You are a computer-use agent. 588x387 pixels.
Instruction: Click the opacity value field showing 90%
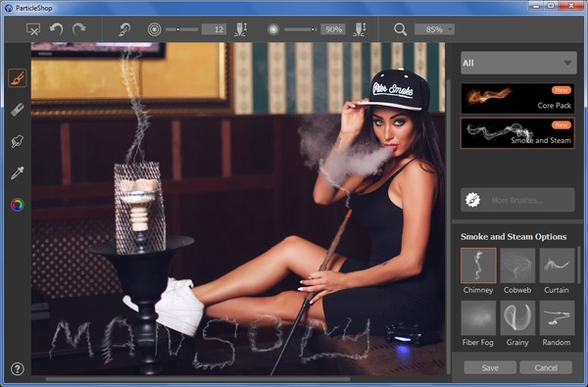point(333,29)
